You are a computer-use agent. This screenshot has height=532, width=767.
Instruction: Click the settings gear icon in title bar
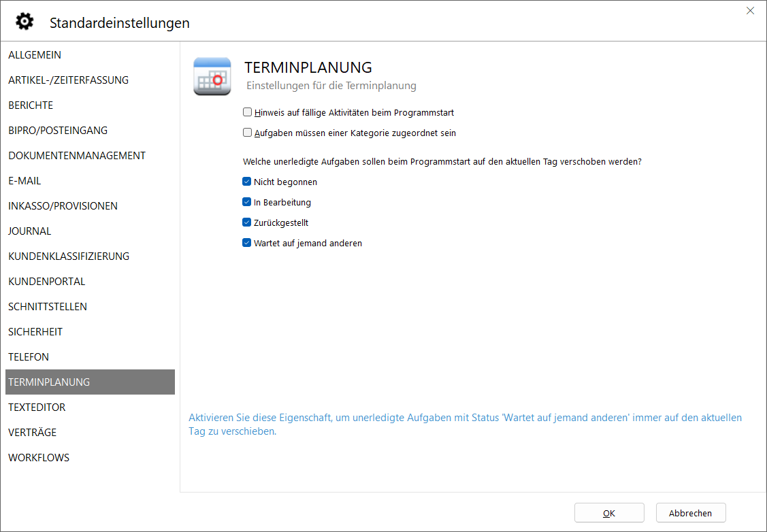pos(25,22)
